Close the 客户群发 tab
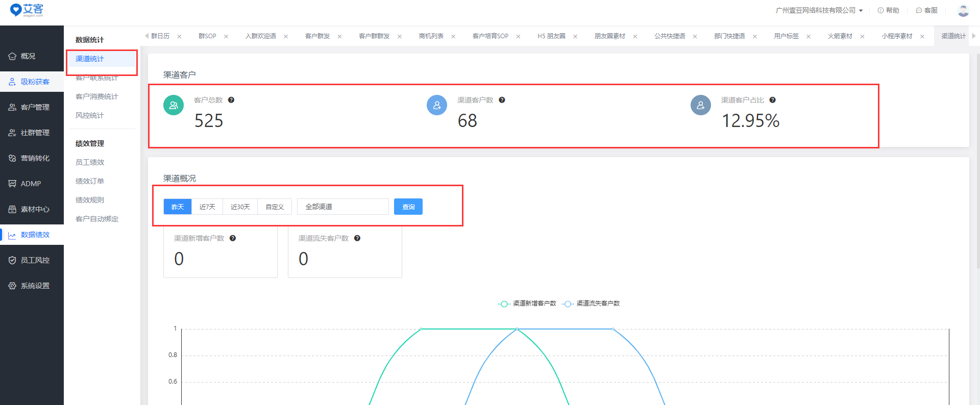Viewport: 980px width, 405px height. point(339,36)
